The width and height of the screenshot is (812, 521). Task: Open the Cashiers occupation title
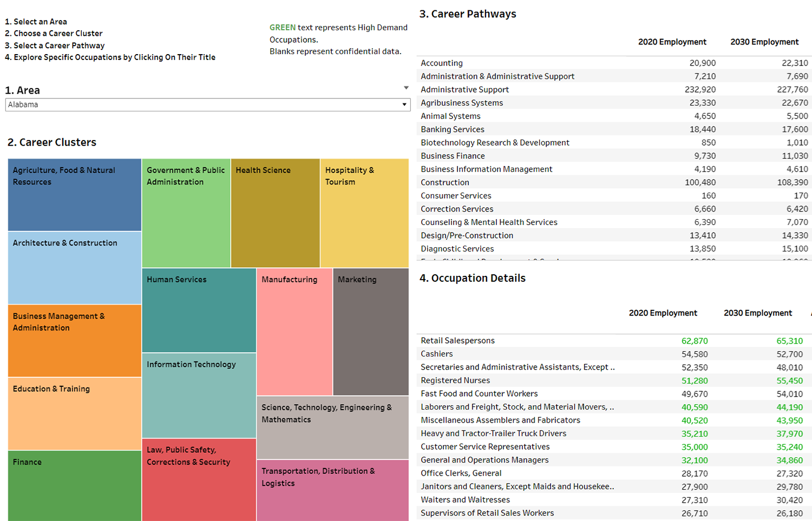(x=437, y=354)
